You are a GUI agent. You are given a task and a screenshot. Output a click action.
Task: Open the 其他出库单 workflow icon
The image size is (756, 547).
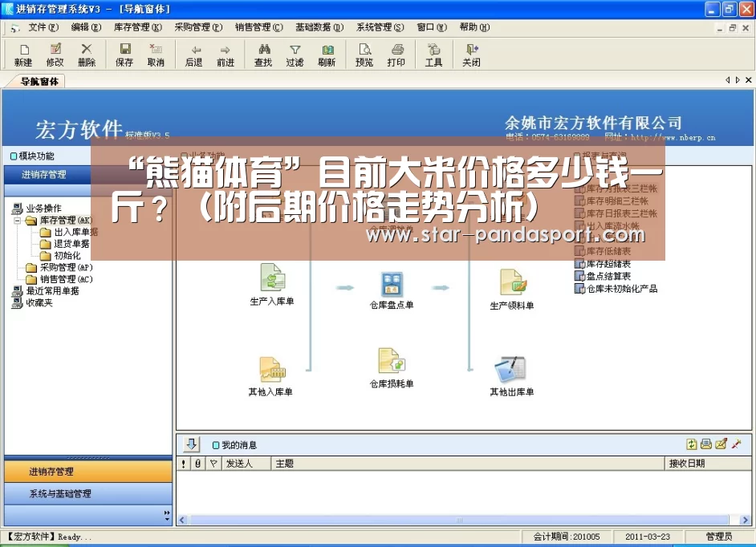(x=510, y=370)
